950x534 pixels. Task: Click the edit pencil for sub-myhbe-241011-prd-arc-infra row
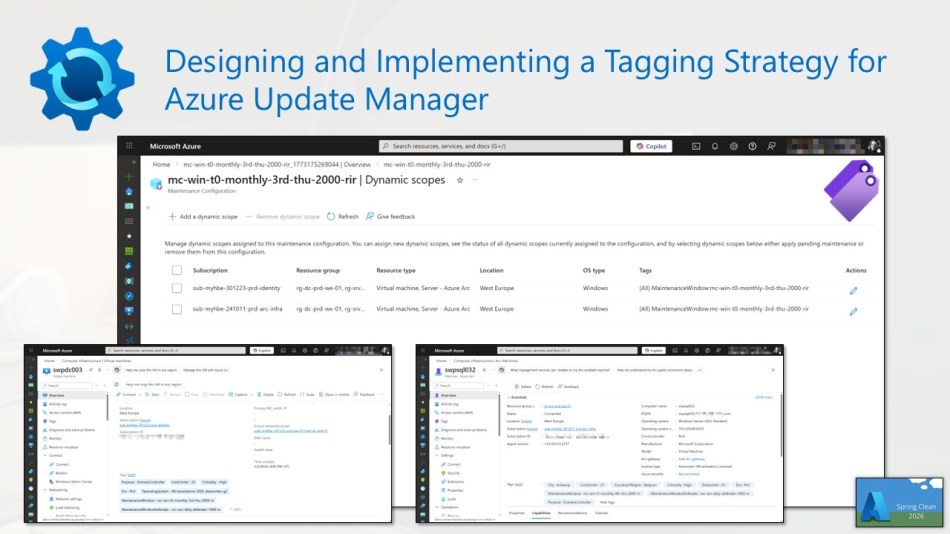coord(853,311)
